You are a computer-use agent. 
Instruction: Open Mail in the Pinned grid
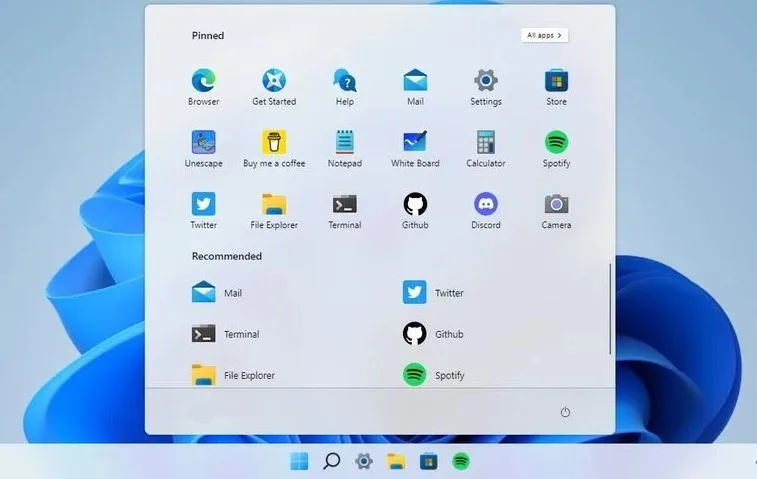(x=415, y=87)
